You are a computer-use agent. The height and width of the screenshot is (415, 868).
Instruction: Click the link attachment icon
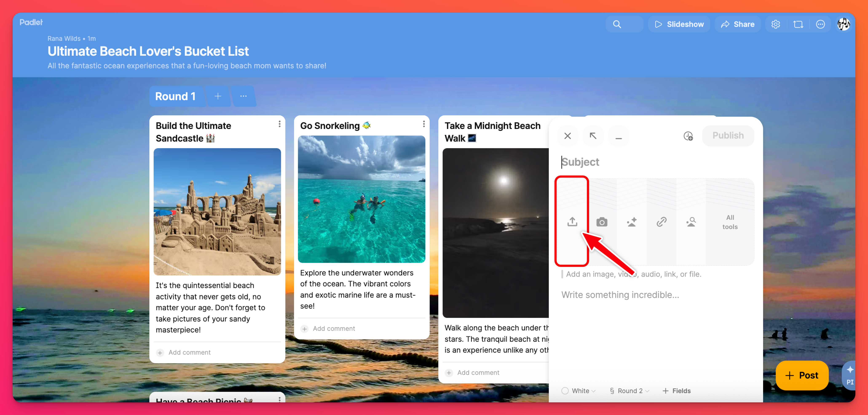point(661,222)
